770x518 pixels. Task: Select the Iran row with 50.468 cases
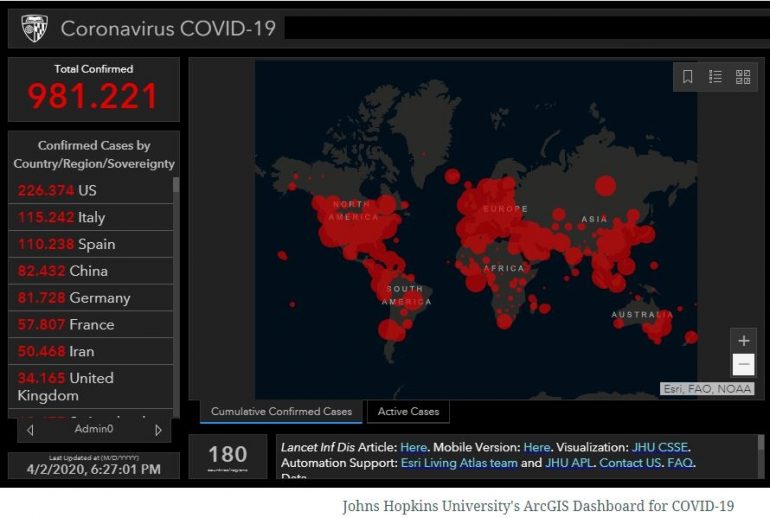91,351
